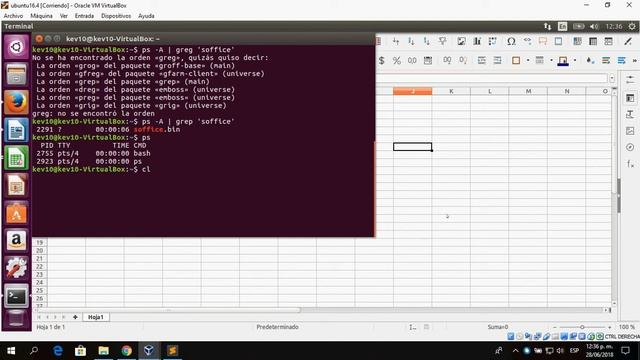Insert image using Calc toolbar icon
This screenshot has width=640, height=360.
coord(462,41)
